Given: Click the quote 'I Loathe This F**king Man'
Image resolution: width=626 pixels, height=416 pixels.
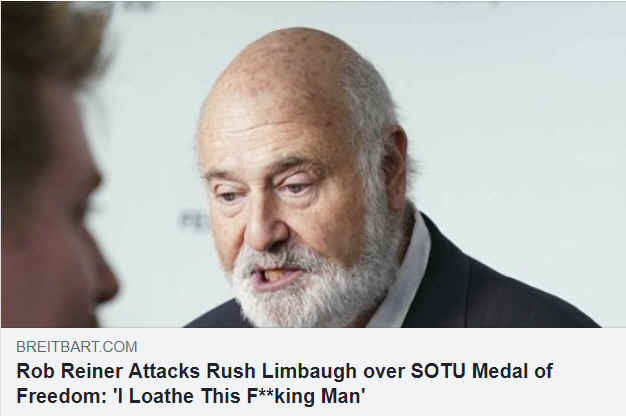Looking at the screenshot, I should 240,396.
